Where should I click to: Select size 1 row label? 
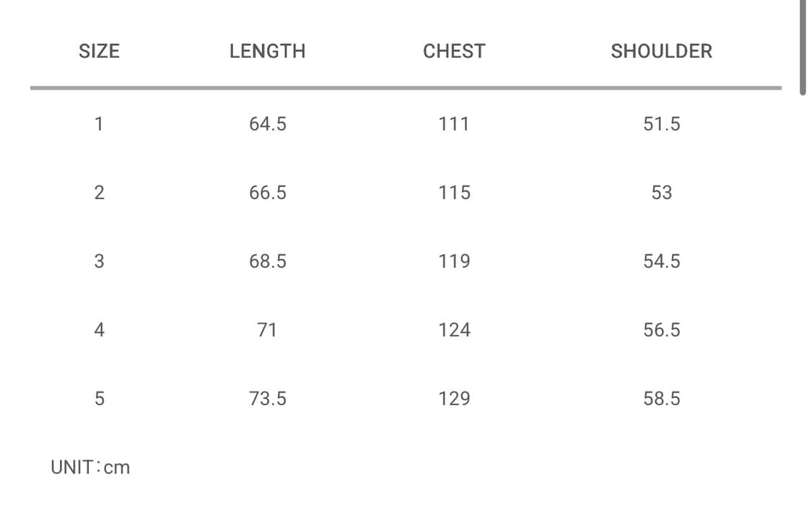pos(99,124)
